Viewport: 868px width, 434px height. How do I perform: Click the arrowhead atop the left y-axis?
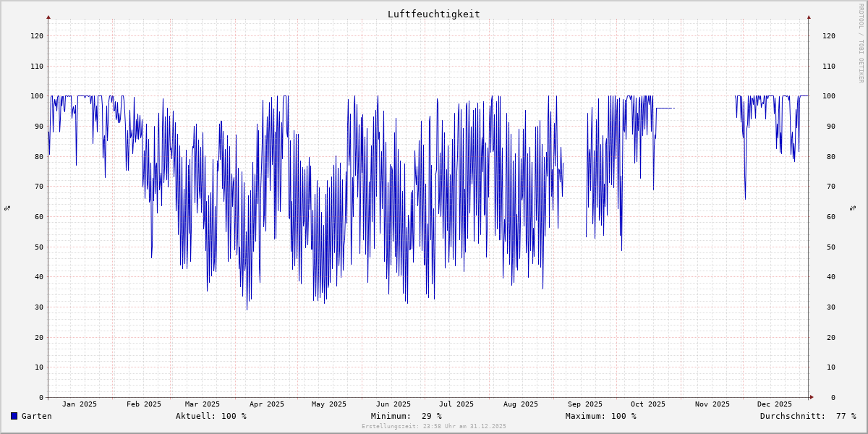click(48, 17)
